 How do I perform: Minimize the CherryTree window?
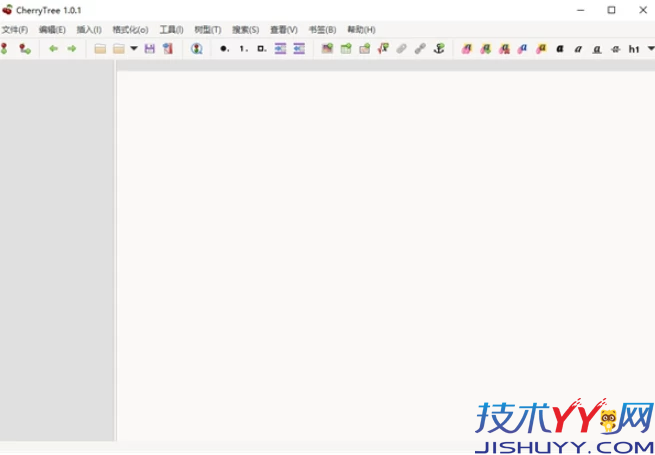click(x=580, y=10)
